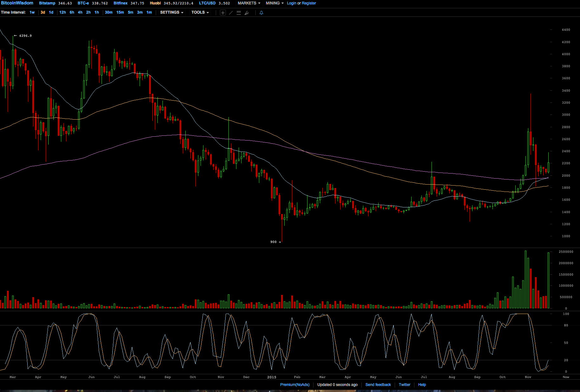
Task: Set time interval to 1w
Action: coord(32,12)
